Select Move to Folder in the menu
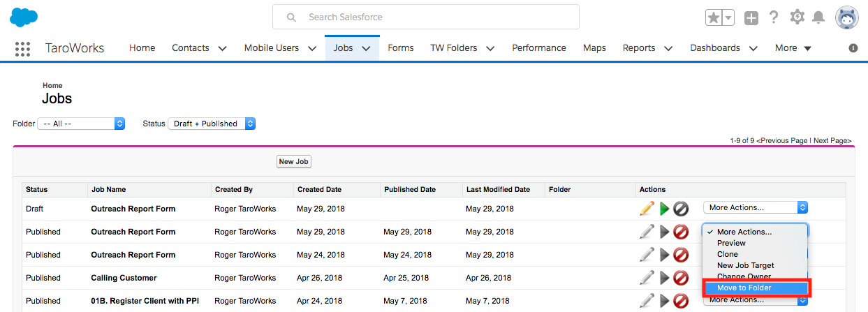The image size is (868, 312). click(x=756, y=288)
